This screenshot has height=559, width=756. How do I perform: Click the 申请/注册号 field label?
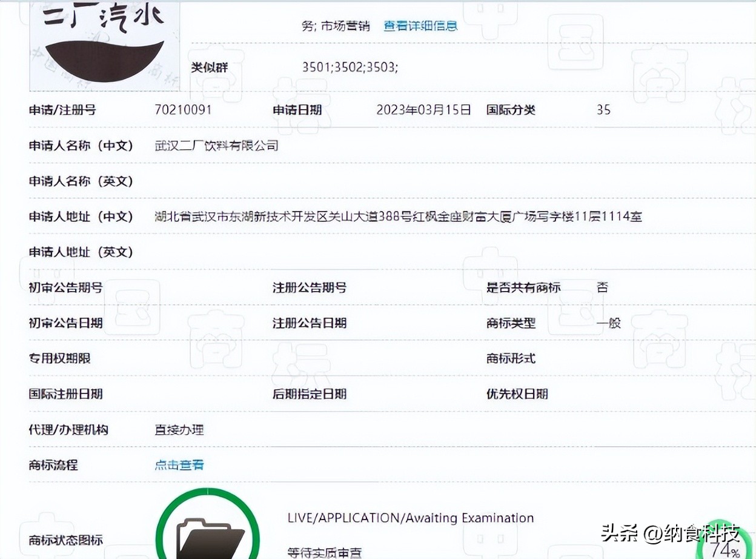[x=62, y=110]
